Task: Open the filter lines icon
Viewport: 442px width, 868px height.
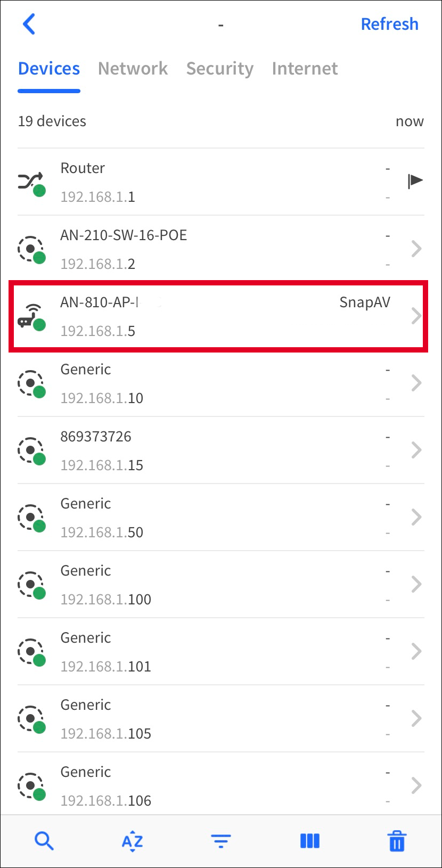Action: pyautogui.click(x=220, y=841)
